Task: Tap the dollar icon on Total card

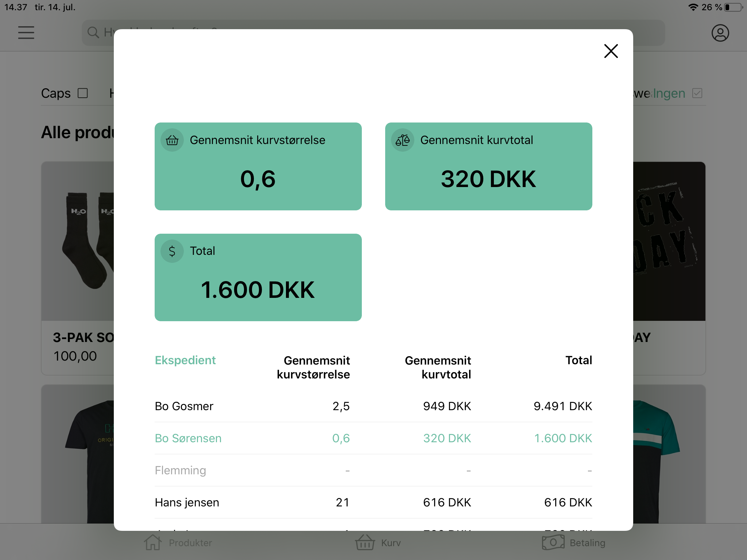Action: coord(172,251)
